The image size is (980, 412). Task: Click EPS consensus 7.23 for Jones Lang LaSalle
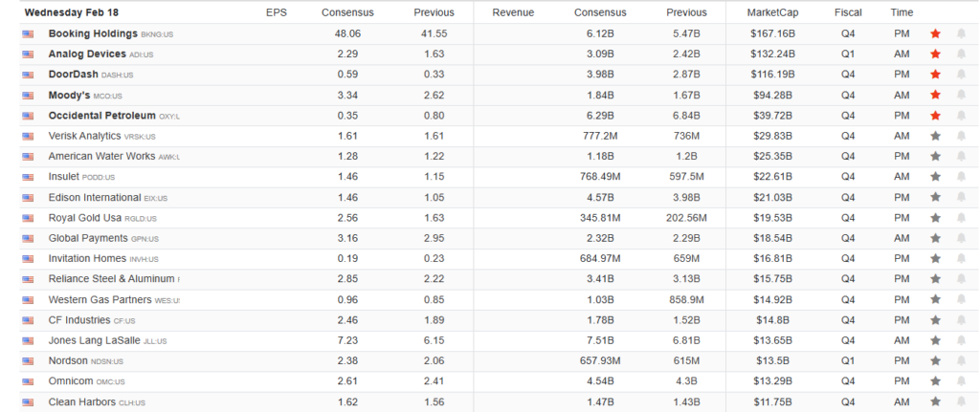click(347, 340)
